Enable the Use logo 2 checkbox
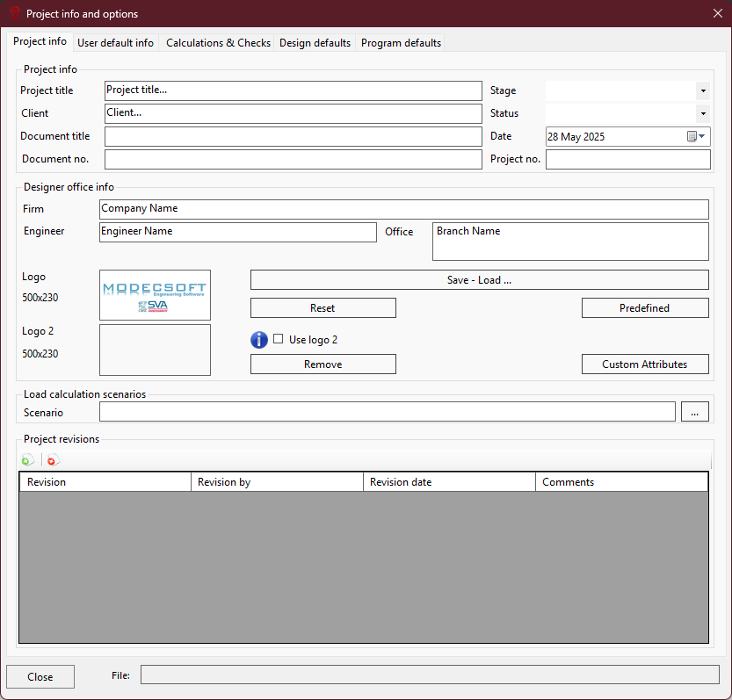Image resolution: width=732 pixels, height=700 pixels. [x=279, y=339]
